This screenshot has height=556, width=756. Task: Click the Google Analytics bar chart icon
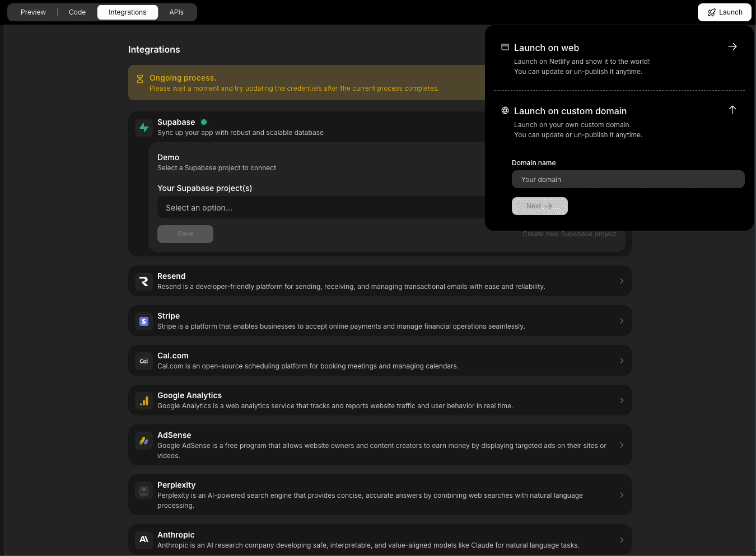pyautogui.click(x=144, y=401)
